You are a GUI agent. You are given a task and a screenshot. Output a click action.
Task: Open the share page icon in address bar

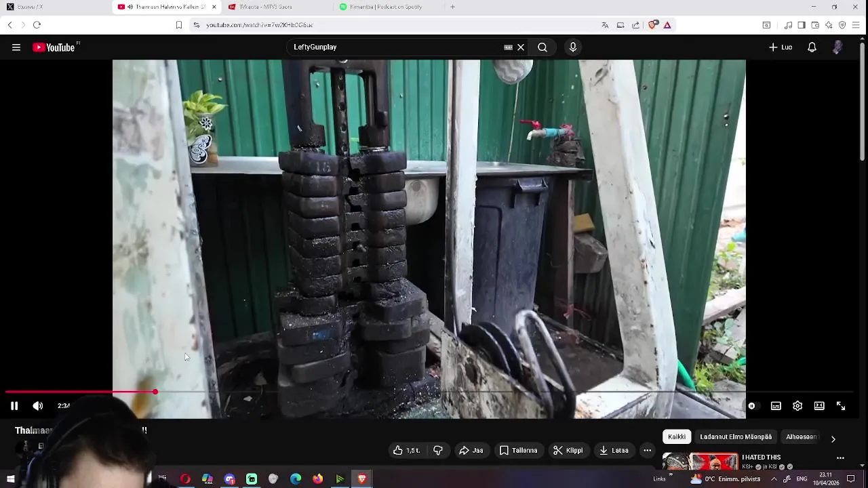point(635,25)
